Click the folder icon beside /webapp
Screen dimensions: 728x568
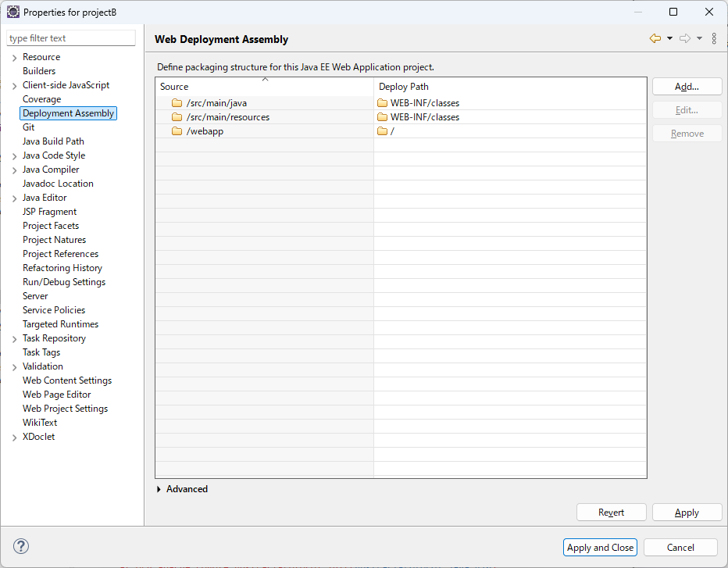click(x=177, y=132)
